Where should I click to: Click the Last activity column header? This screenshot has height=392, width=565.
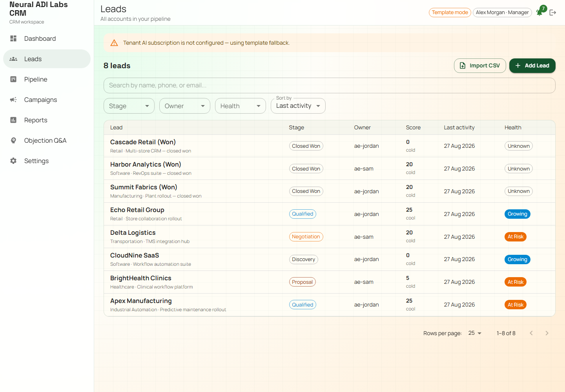point(459,127)
